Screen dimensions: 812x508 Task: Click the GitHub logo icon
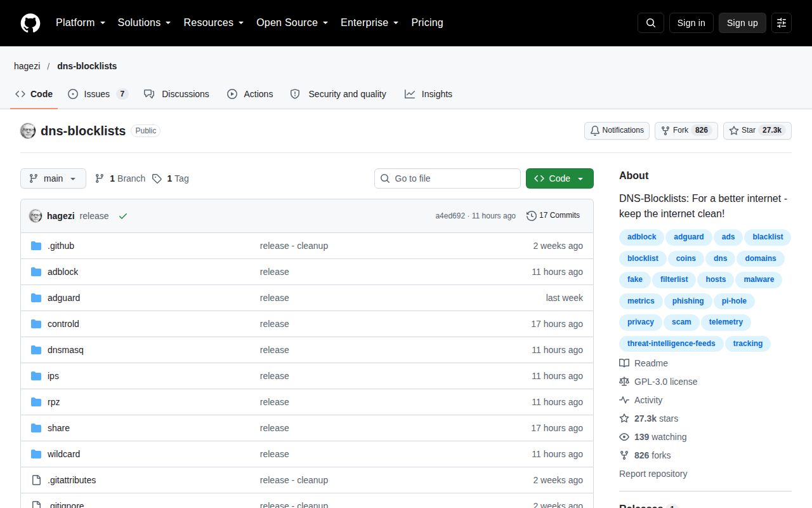[x=30, y=23]
